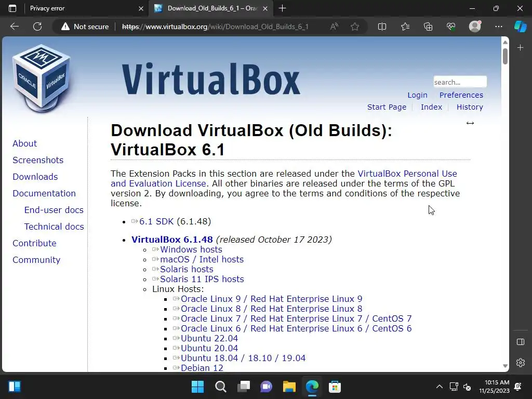The width and height of the screenshot is (532, 399).
Task: Click the scrollbar down arrow
Action: point(505,366)
